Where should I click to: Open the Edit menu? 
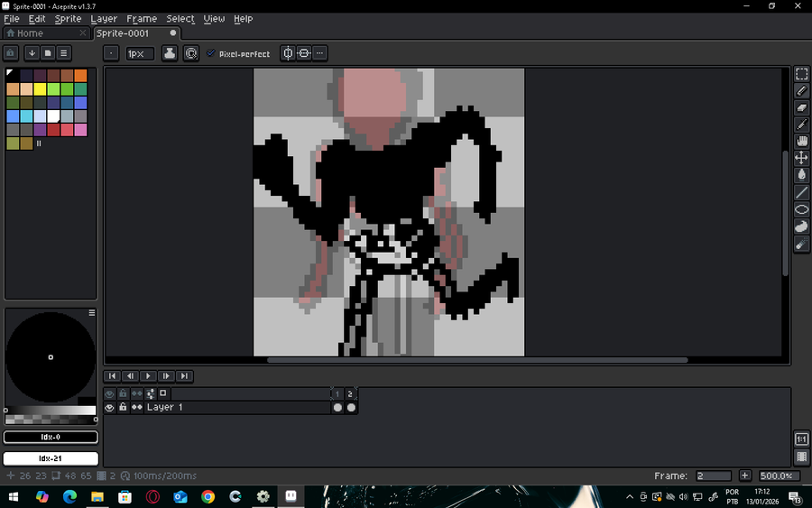coord(37,19)
